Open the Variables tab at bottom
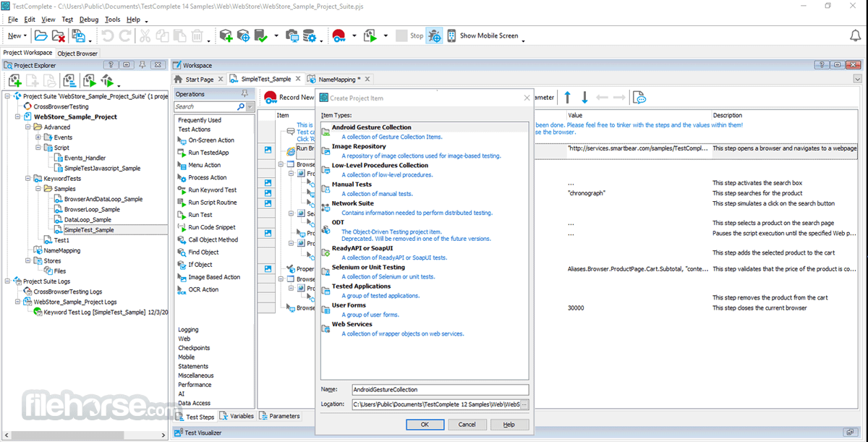Viewport: 868px width, 442px height. click(237, 417)
